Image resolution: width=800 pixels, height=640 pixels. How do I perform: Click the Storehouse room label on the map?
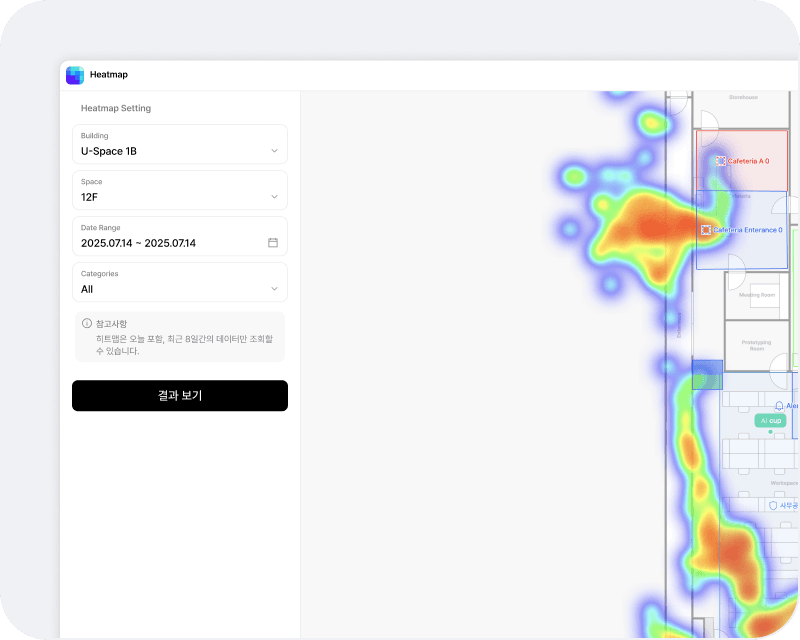[742, 98]
